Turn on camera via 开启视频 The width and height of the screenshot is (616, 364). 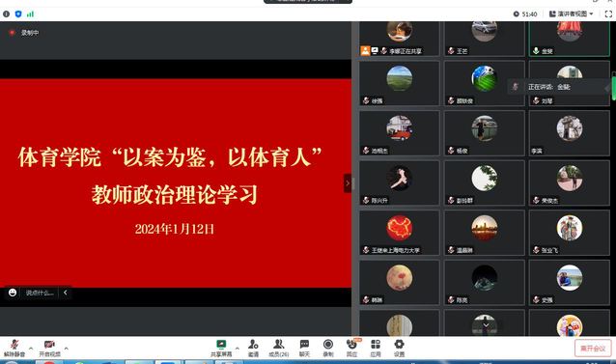[x=49, y=348]
